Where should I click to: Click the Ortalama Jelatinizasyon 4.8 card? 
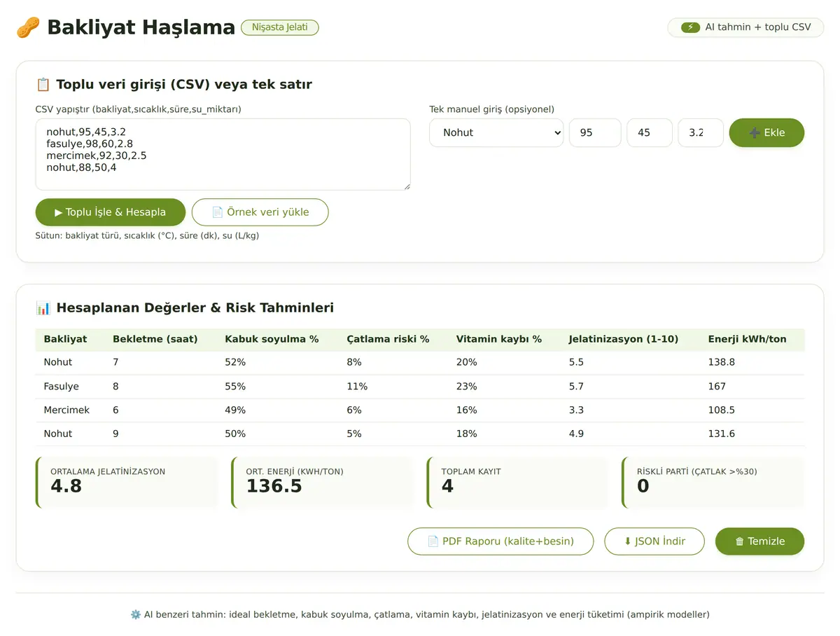127,483
